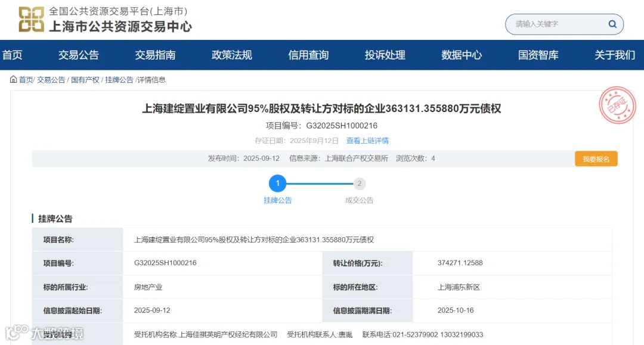Screen dimensions: 644x345
Task: Click the 我要报名 orange button
Action: click(596, 158)
